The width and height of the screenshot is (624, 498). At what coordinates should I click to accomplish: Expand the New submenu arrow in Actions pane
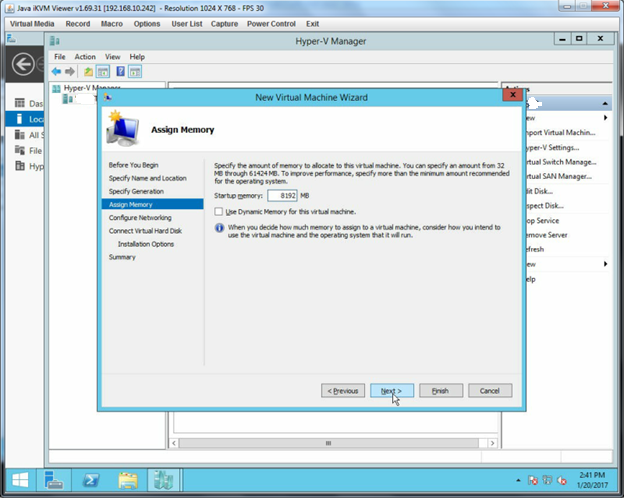click(605, 117)
